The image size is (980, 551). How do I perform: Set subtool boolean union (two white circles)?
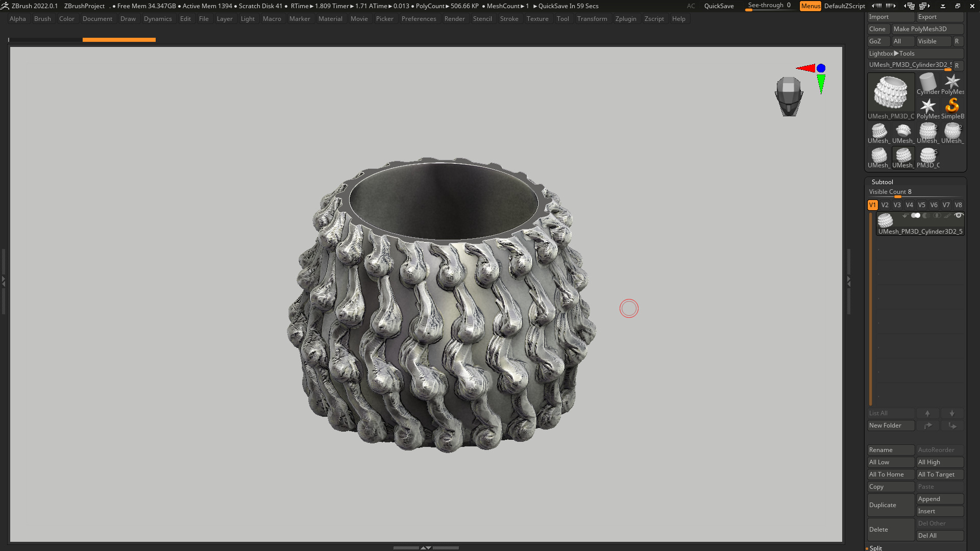916,216
